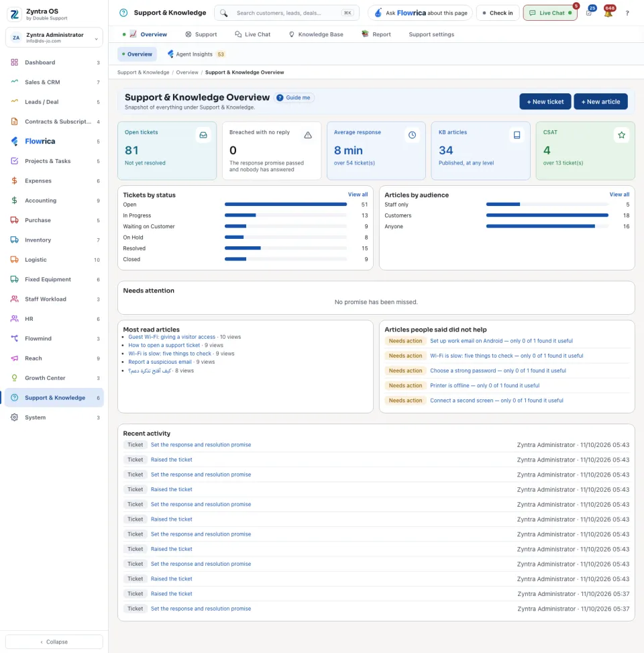Click the Check in button
Viewport: 644px width, 653px height.
coord(498,13)
